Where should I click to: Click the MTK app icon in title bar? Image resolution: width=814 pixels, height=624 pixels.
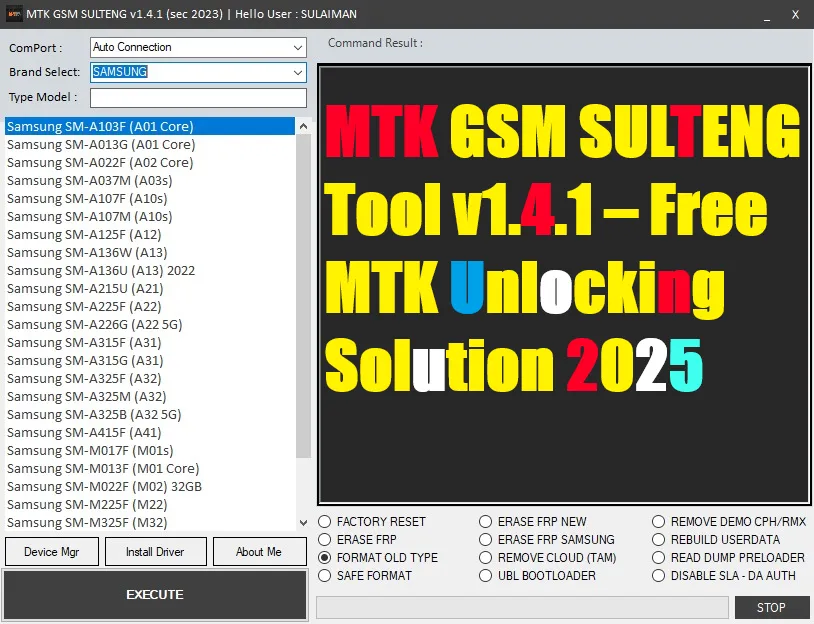coord(13,13)
